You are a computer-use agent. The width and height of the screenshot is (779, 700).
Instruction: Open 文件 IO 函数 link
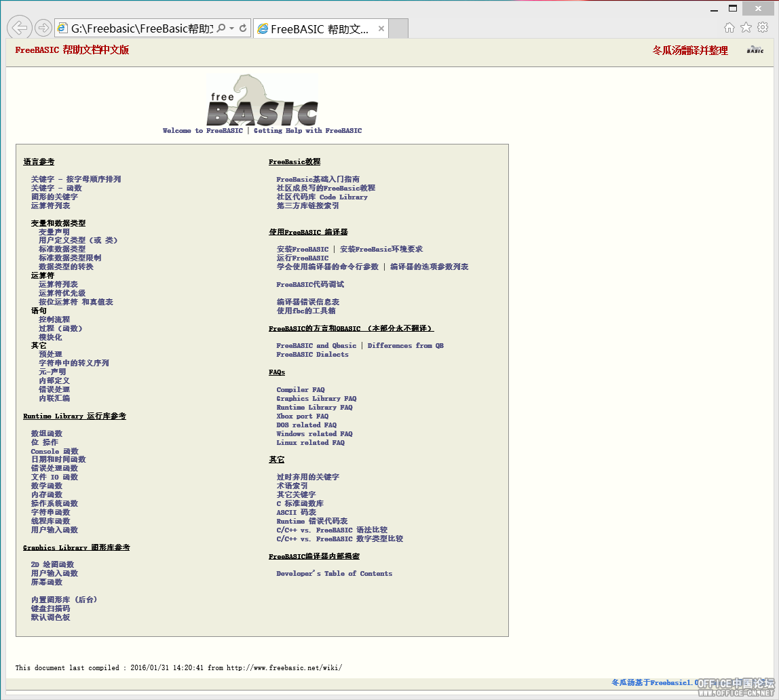click(55, 477)
